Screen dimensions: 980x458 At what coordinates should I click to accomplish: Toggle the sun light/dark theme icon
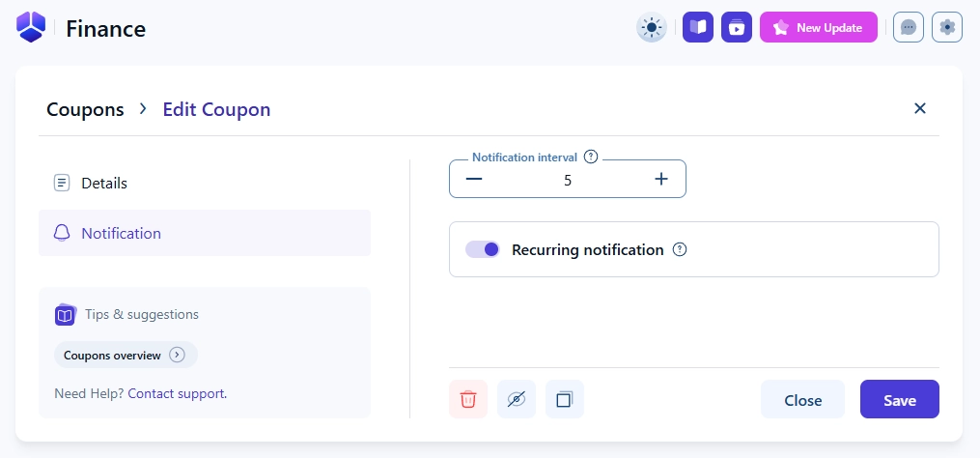click(x=652, y=27)
